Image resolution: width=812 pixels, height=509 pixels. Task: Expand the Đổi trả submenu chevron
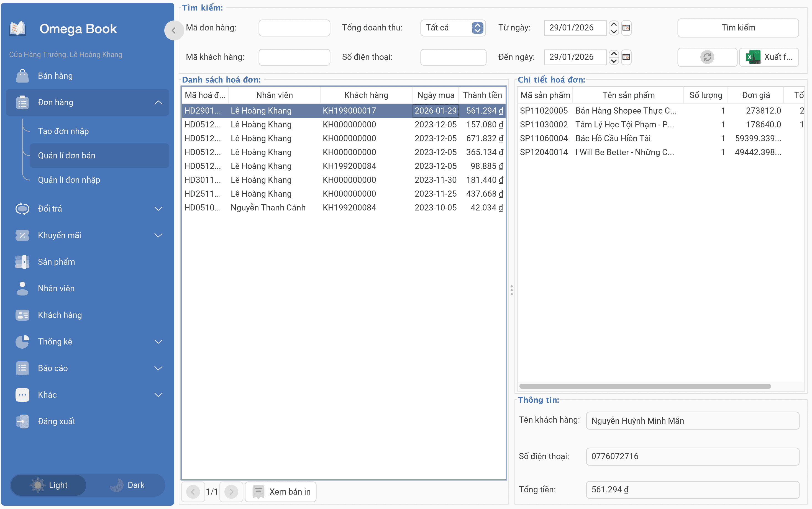[x=158, y=209]
